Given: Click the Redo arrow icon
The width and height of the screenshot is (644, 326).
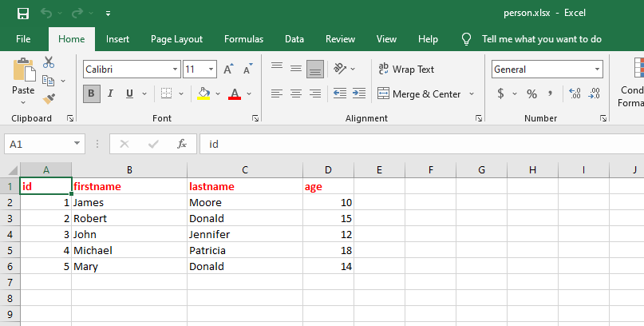Looking at the screenshot, I should click(x=77, y=13).
